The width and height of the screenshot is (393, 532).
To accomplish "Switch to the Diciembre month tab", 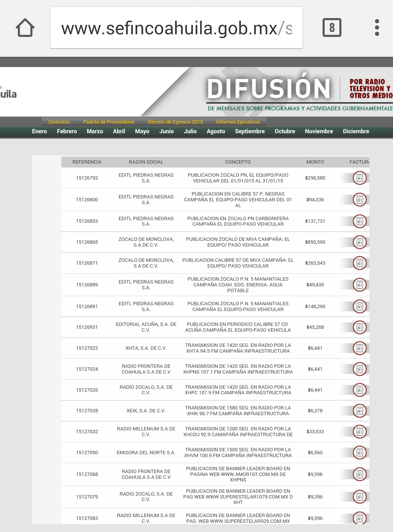I will point(356,131).
